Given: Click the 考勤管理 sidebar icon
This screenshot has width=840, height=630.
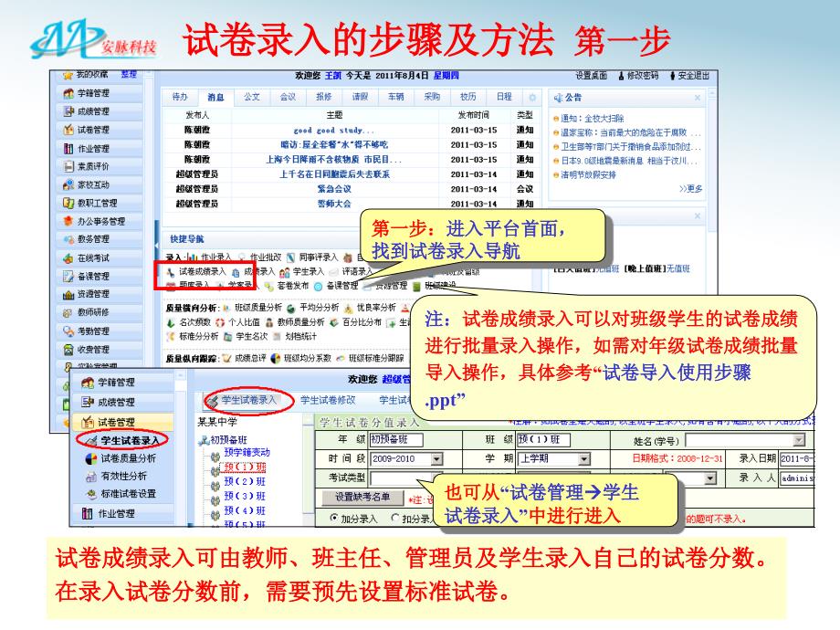Looking at the screenshot, I should coord(68,331).
